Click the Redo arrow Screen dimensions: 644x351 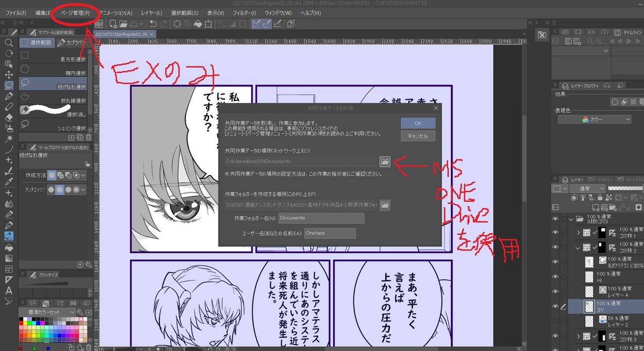point(164,24)
